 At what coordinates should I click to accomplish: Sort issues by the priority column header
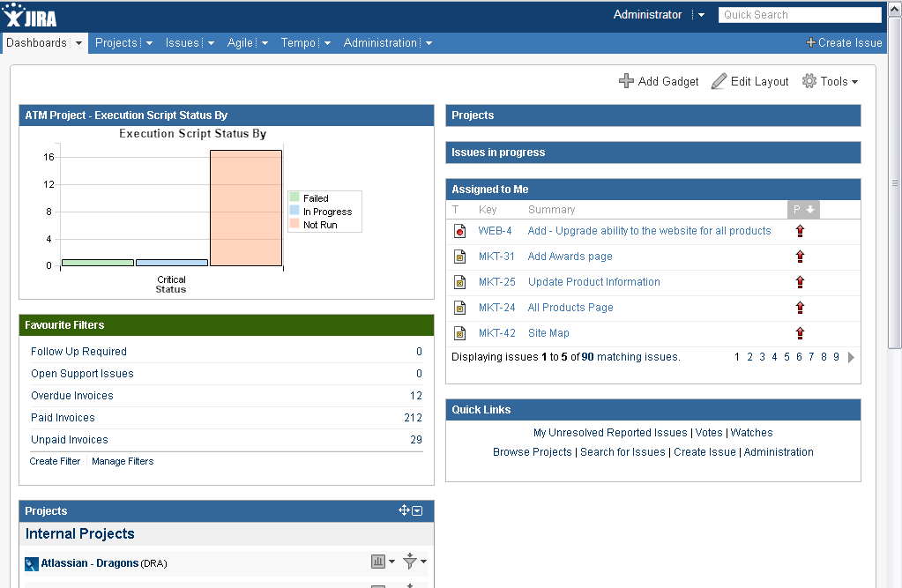803,210
